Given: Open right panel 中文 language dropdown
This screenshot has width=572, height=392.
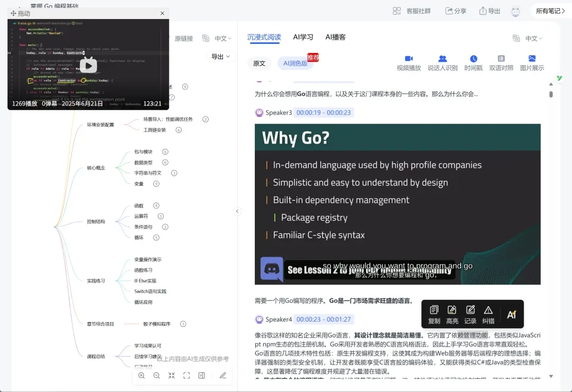Looking at the screenshot, I should 534,38.
